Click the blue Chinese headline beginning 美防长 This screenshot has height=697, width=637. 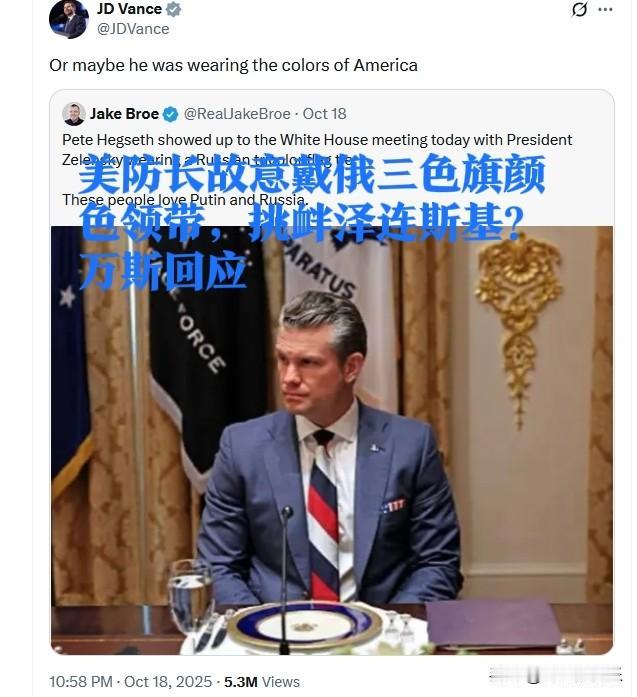(x=311, y=197)
